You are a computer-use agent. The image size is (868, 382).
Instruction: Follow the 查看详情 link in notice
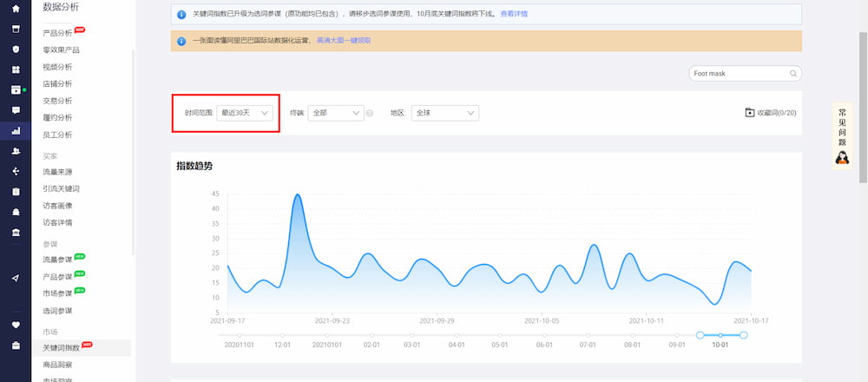[514, 14]
